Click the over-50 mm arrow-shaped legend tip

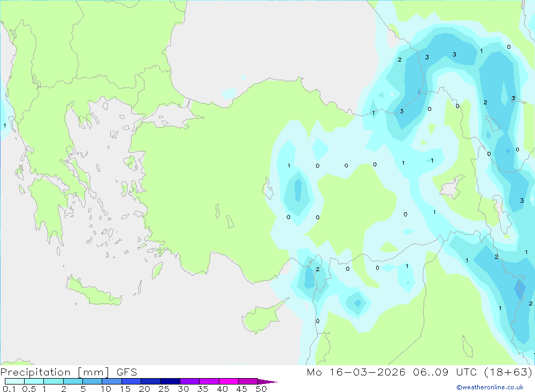tap(267, 382)
